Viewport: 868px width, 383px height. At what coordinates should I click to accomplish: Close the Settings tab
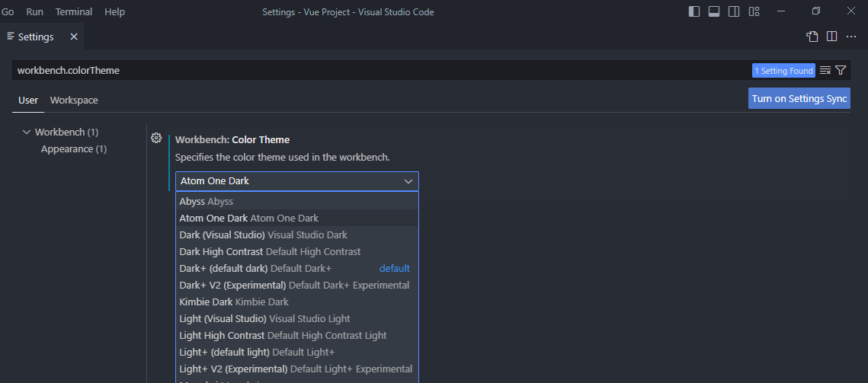pyautogui.click(x=74, y=37)
